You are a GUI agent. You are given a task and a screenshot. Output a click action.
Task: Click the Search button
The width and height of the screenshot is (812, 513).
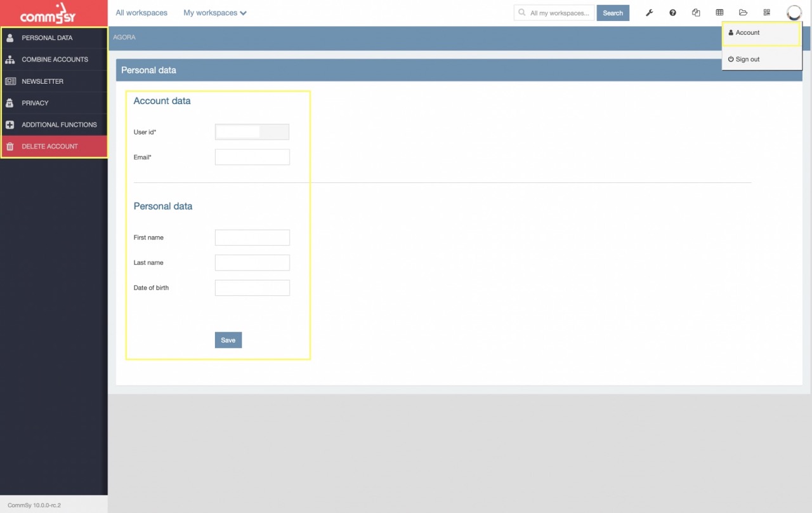click(x=612, y=13)
